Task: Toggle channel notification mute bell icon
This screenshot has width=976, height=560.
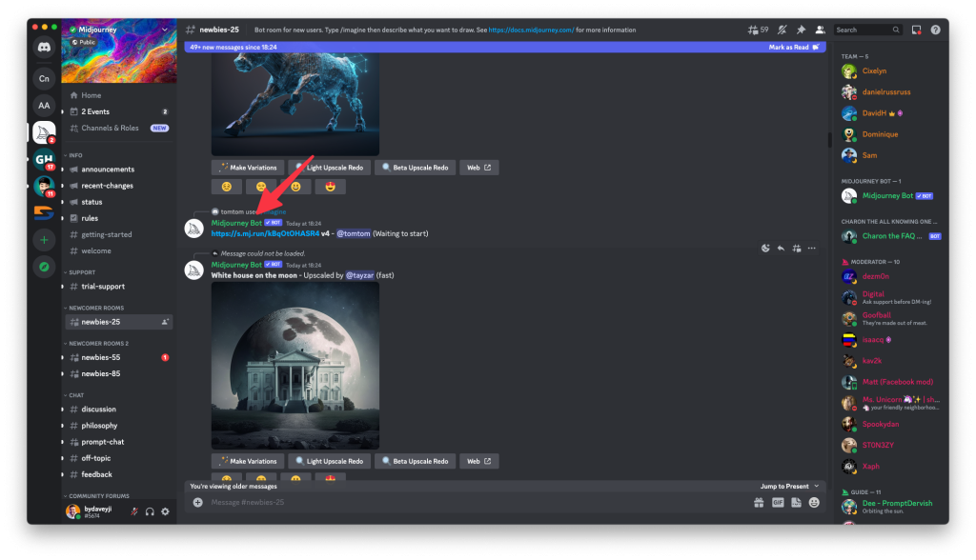Action: point(783,30)
